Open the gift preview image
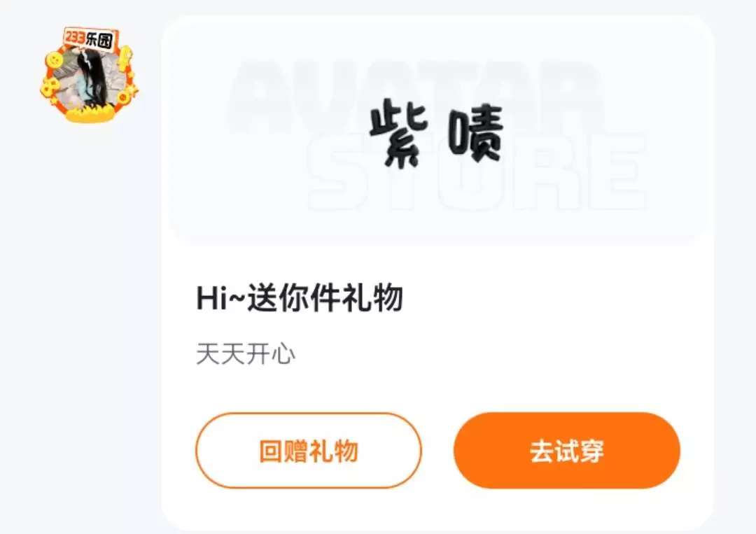This screenshot has width=756, height=534. [x=437, y=132]
